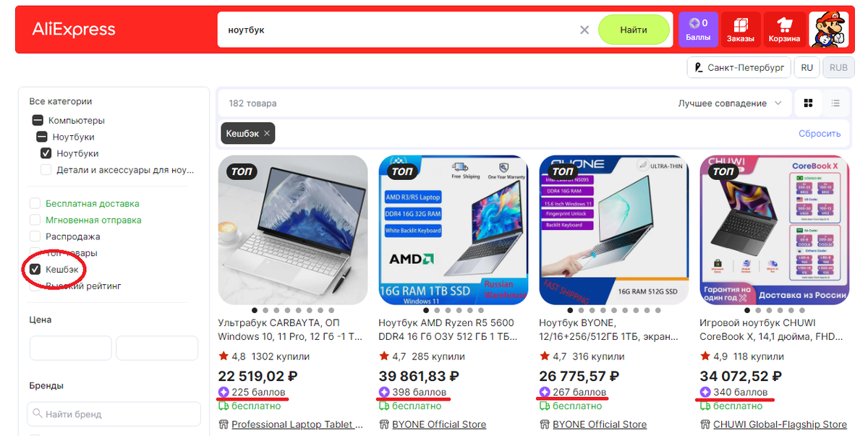This screenshot has width=868, height=436.
Task: Click the Найти бренд search field
Action: (x=114, y=414)
